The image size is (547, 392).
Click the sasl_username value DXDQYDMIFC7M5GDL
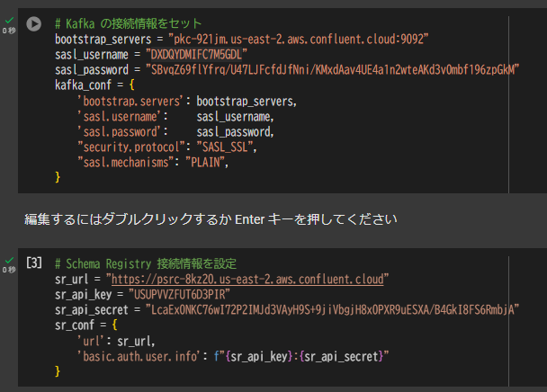point(196,55)
